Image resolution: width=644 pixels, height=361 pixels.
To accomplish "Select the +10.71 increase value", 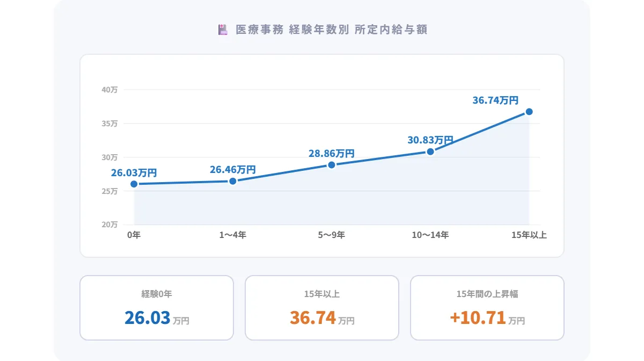I will 478,317.
